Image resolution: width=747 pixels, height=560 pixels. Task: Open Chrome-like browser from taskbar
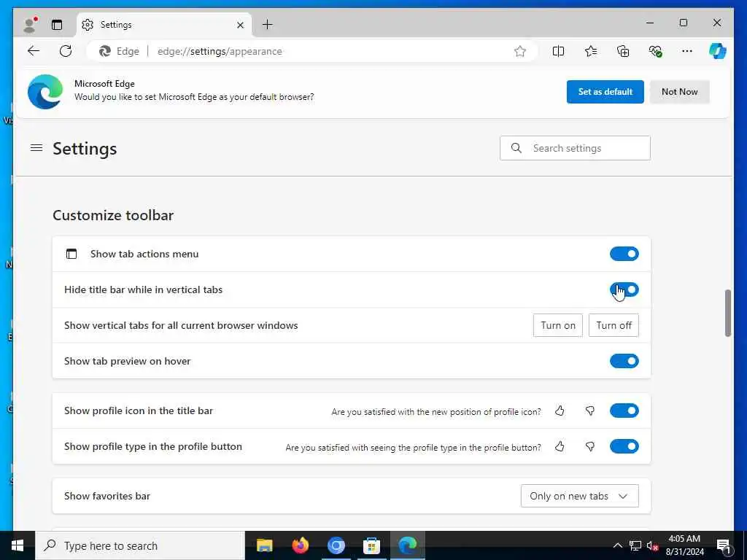coord(336,545)
